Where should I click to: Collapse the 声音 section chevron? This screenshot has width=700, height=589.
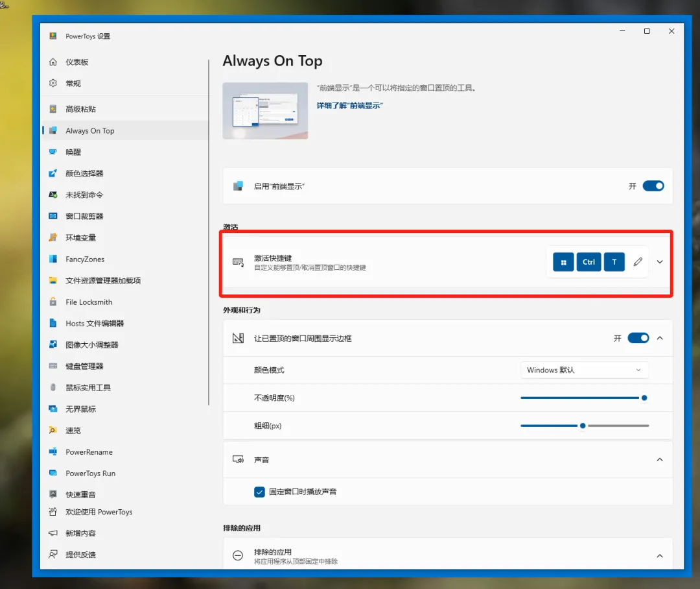pyautogui.click(x=660, y=459)
